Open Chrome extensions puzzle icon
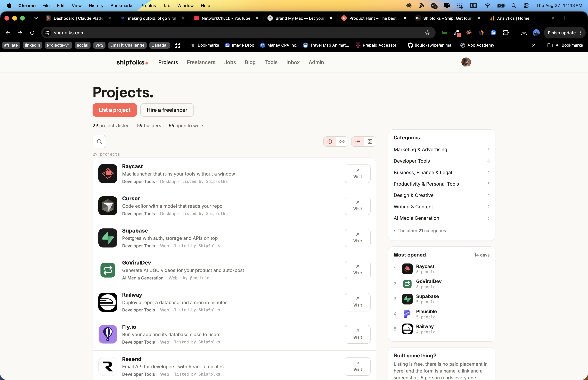588x380 pixels. click(x=506, y=32)
